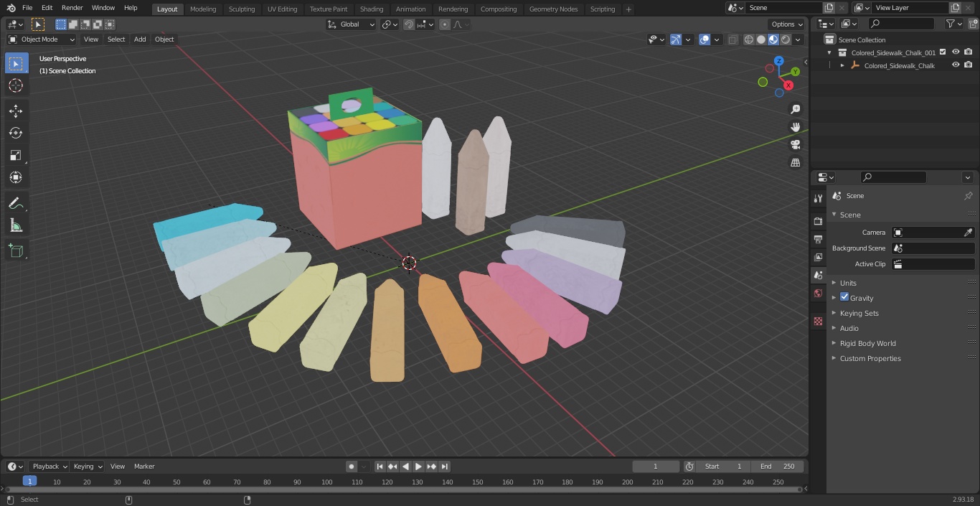The image size is (980, 506).
Task: Add a new workspace with plus
Action: tap(628, 9)
